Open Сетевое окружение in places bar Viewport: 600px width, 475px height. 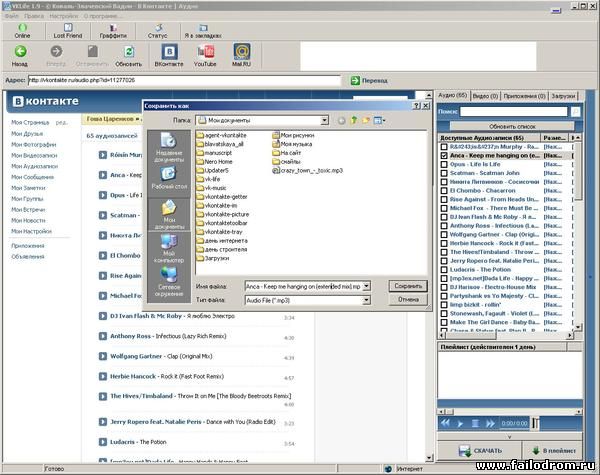[169, 281]
